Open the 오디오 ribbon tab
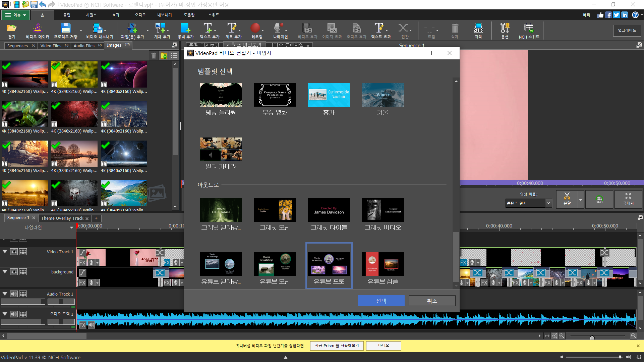This screenshot has height=362, width=644. coord(140,15)
